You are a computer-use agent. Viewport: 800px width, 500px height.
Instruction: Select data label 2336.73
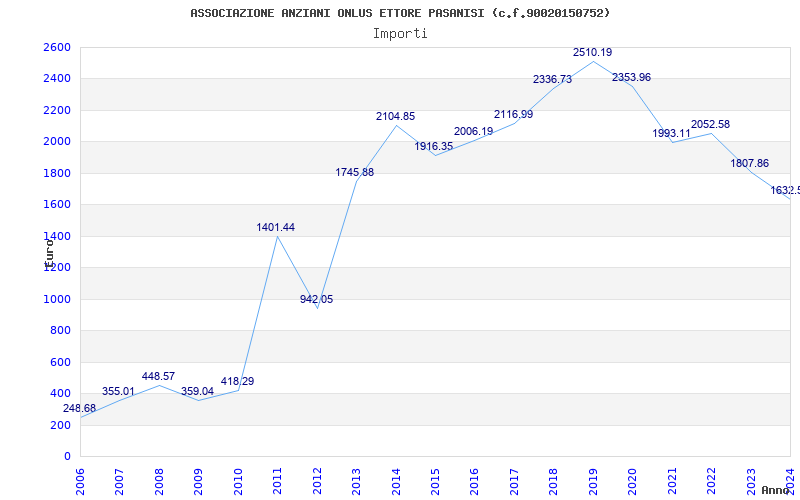553,79
